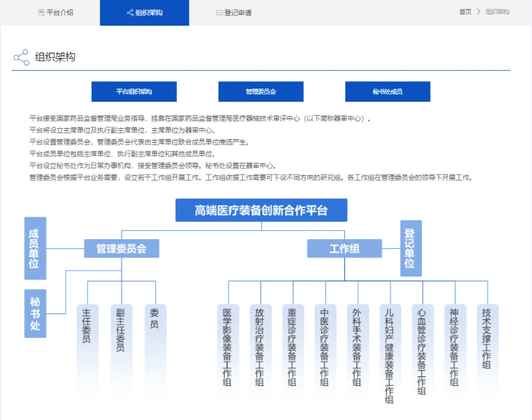The width and height of the screenshot is (532, 420).
Task: Click the line starting 平台将设立主席单位
Action: pyautogui.click(x=123, y=130)
